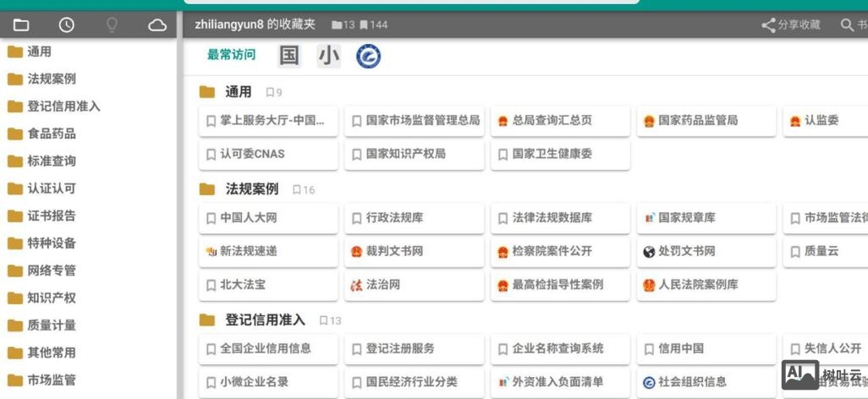Click the share favorites icon
Image resolution: width=868 pixels, height=399 pixels.
(x=768, y=25)
